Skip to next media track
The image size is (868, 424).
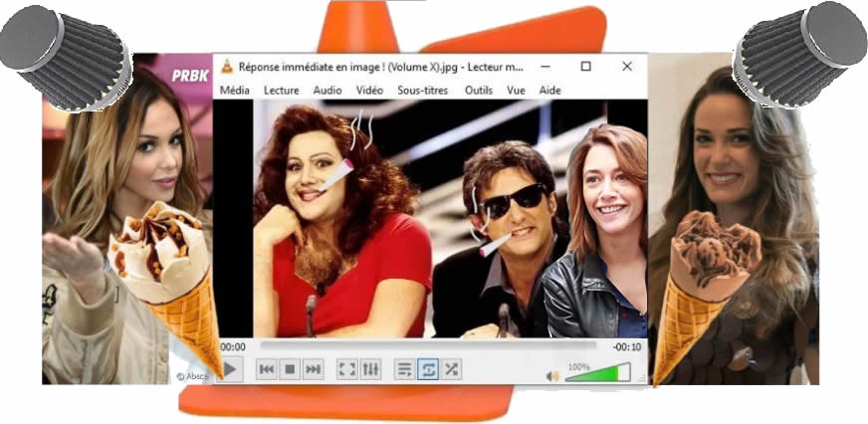pos(313,369)
